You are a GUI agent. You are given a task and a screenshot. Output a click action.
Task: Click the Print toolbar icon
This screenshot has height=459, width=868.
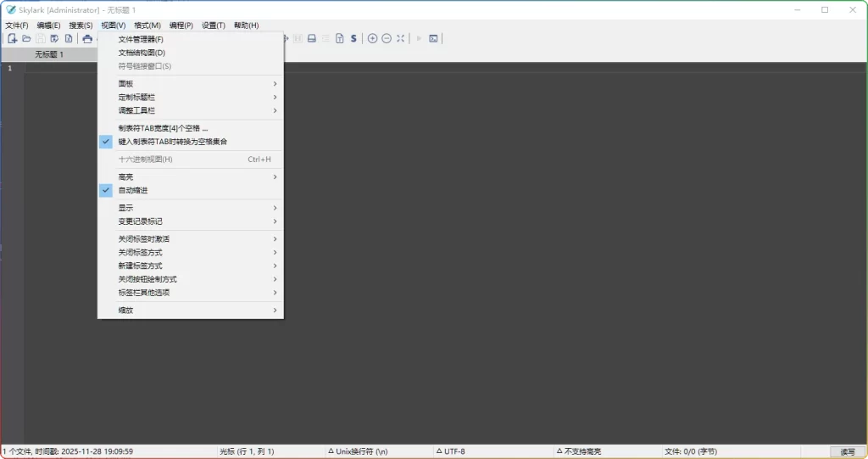coord(86,39)
